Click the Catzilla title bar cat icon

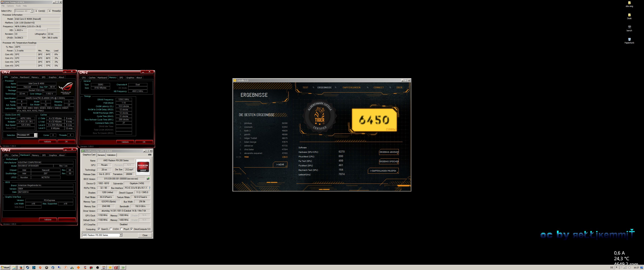click(235, 80)
